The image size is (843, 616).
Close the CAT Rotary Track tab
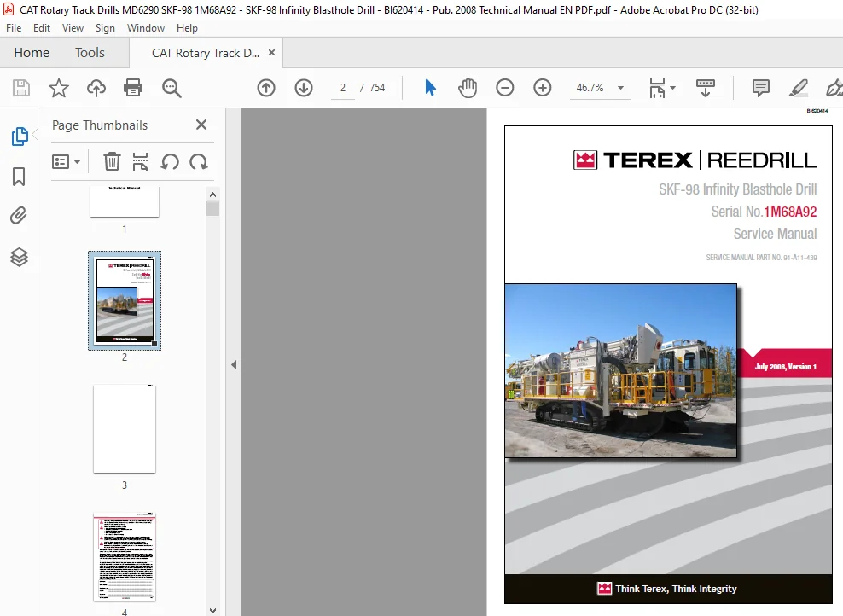271,53
